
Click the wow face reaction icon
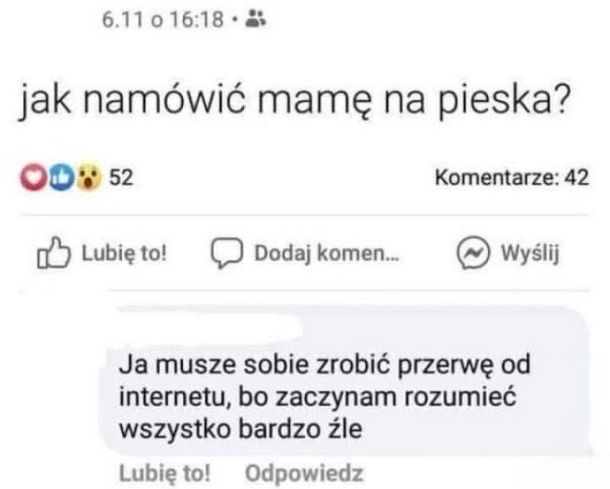click(89, 178)
